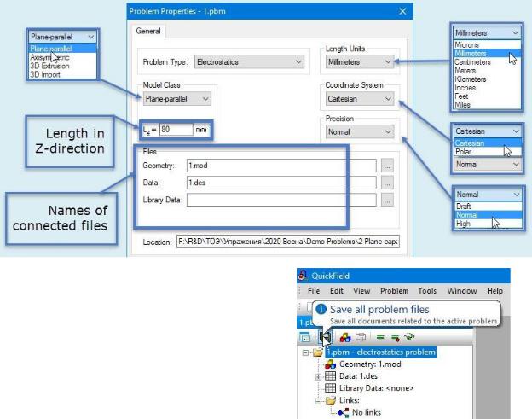Open the View menu in QuickField

tap(361, 291)
